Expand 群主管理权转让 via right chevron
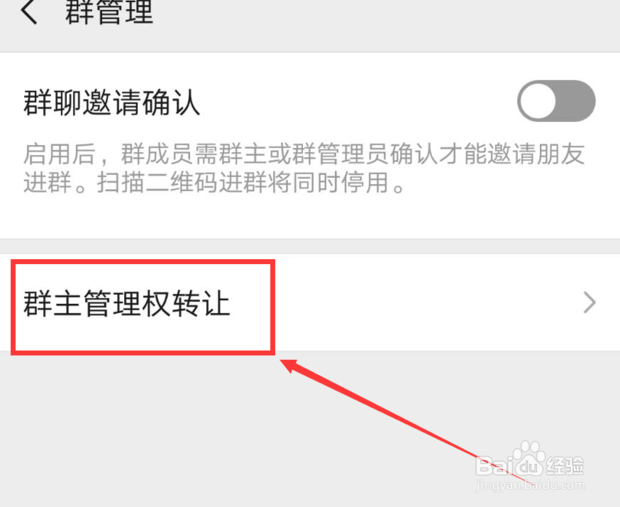Viewport: 620px width, 507px height. click(x=590, y=303)
